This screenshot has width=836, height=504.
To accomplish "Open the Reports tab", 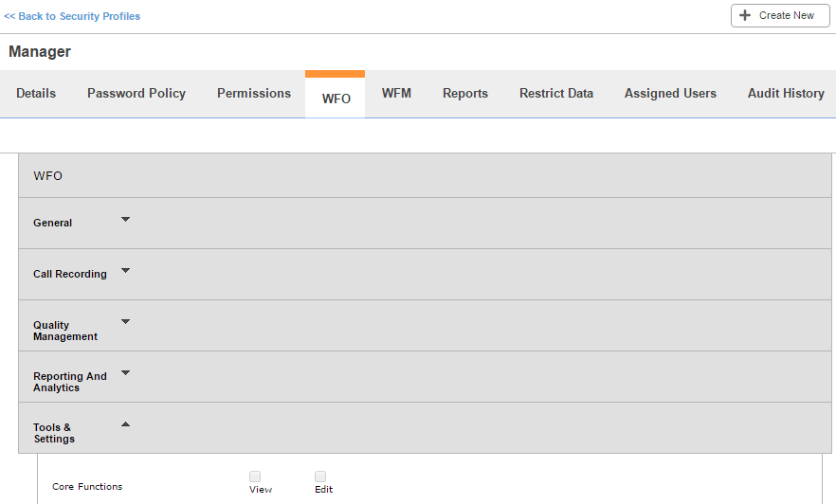I will [465, 94].
